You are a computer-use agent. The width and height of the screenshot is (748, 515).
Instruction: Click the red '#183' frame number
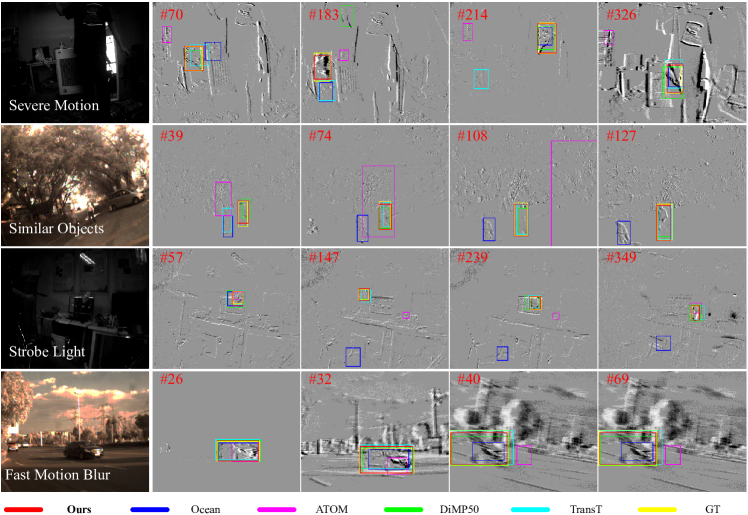click(x=324, y=15)
